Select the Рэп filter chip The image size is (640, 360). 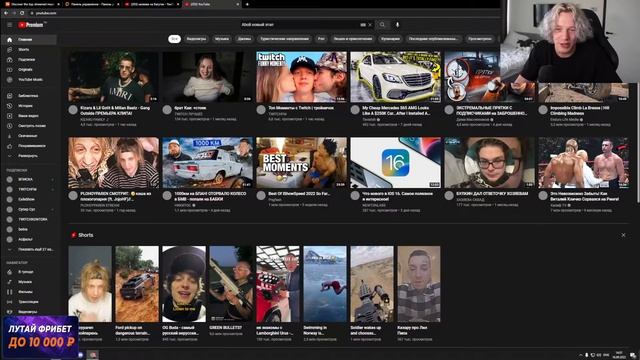[321, 39]
